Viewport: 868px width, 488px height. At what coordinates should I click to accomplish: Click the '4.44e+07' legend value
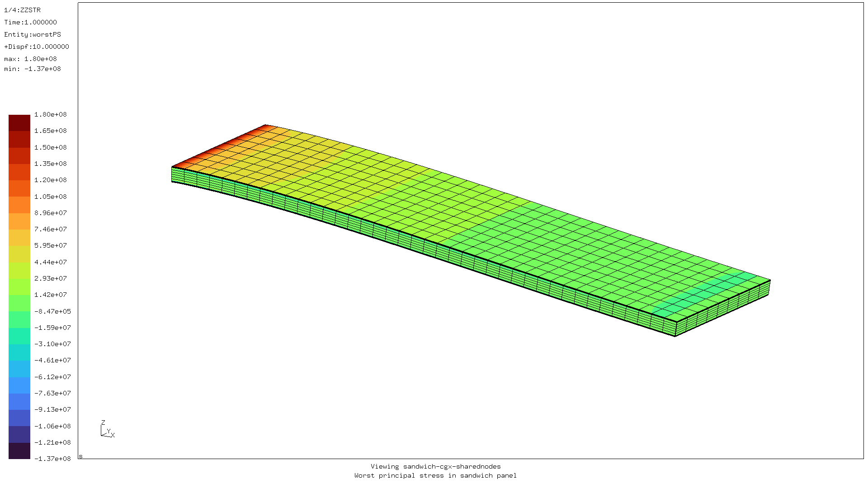point(51,262)
